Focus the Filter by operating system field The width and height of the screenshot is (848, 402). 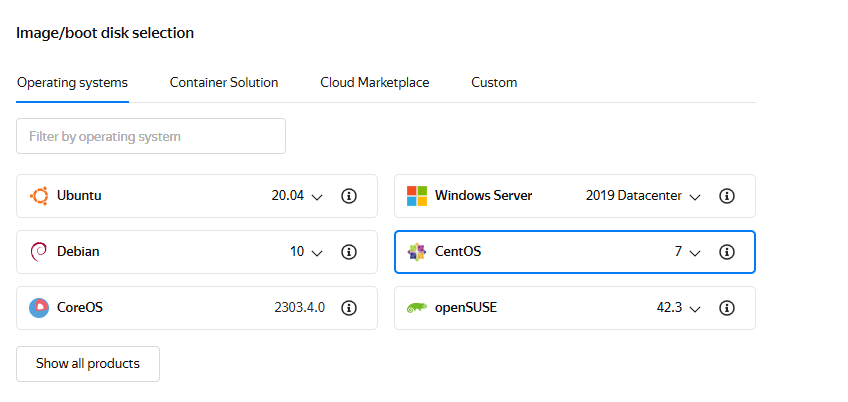[151, 136]
